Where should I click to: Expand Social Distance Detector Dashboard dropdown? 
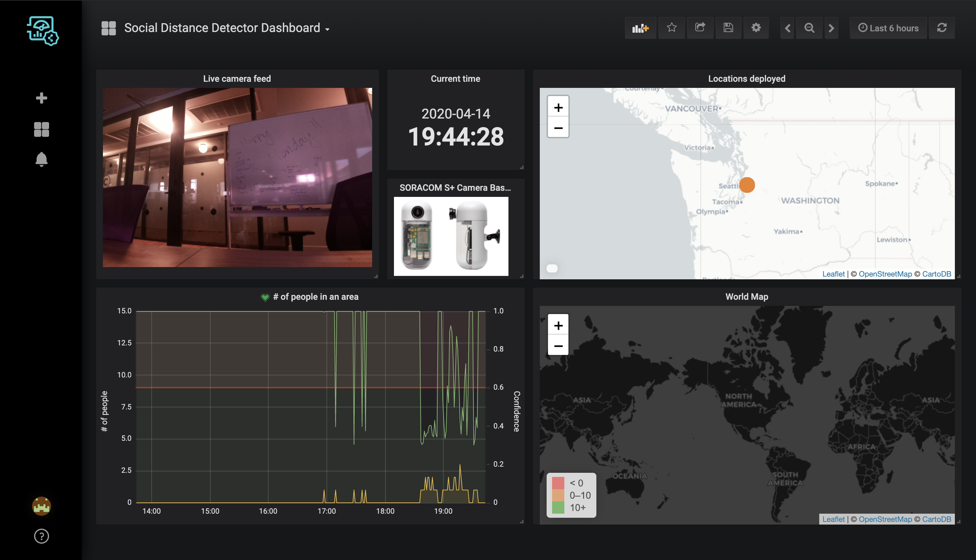(222, 28)
